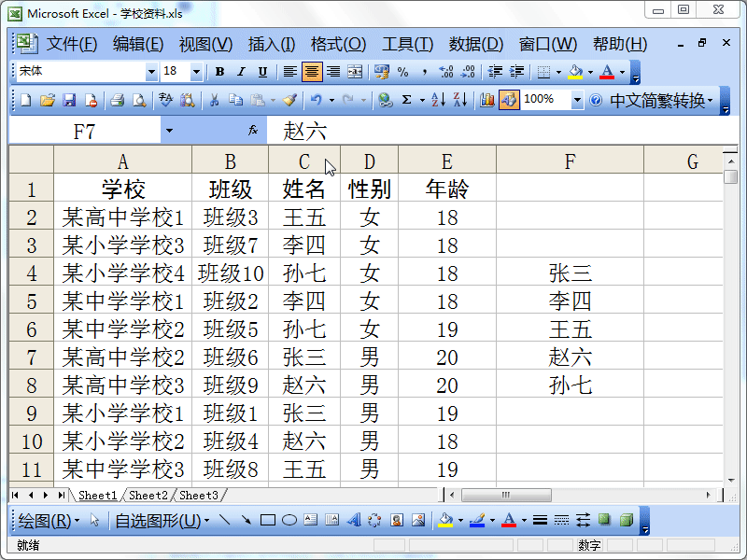Open 视图(V) menu
747x560 pixels.
point(205,44)
